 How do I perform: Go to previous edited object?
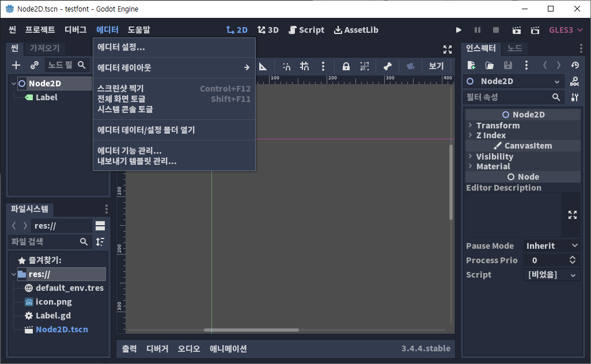click(545, 65)
